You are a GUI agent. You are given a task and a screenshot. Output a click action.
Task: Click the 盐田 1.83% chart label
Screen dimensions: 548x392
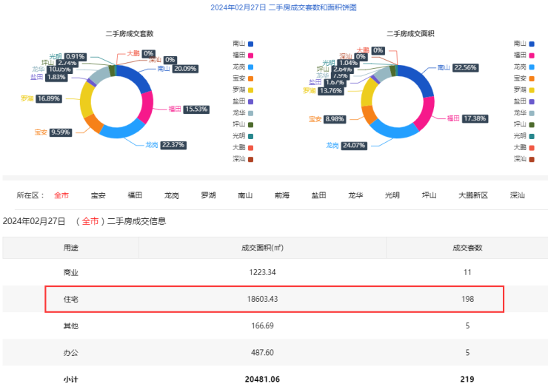click(x=49, y=77)
